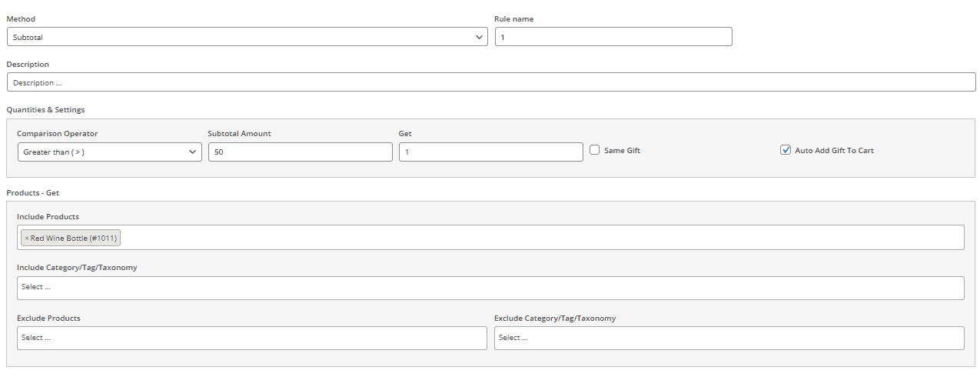
Task: Click into the Description text field
Action: [x=490, y=82]
